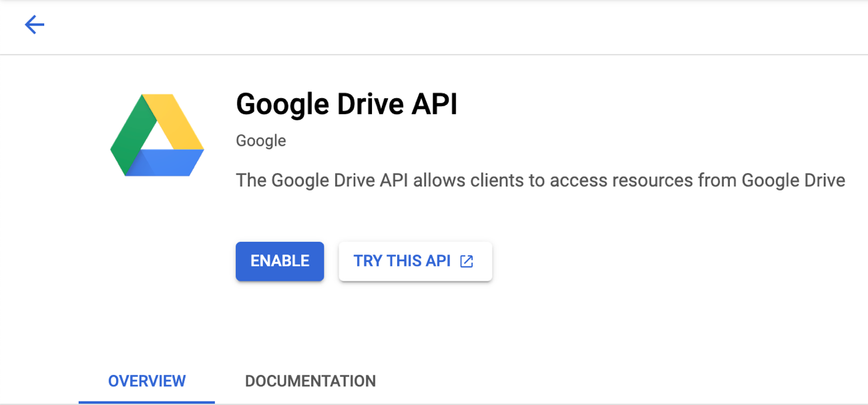Click the Overview tab label text
The height and width of the screenshot is (405, 868).
(x=146, y=381)
